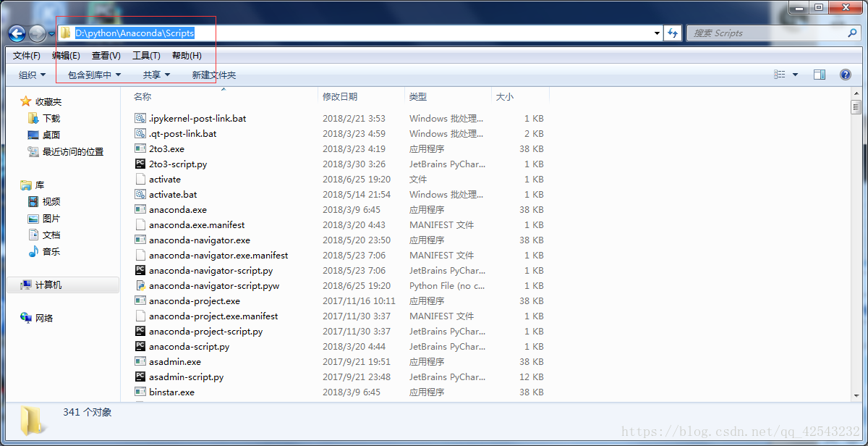Click the Back navigation arrow
Viewport: 868px width, 446px height.
click(17, 33)
